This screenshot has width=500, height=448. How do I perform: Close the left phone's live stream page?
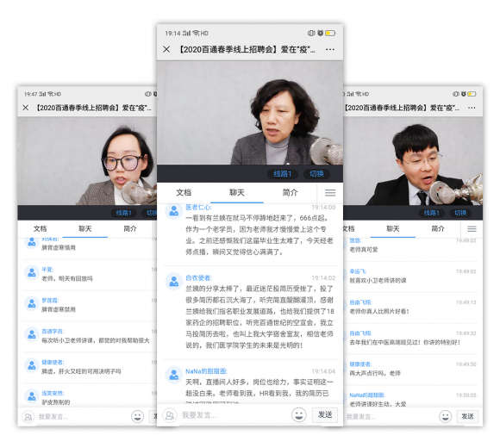(26, 108)
